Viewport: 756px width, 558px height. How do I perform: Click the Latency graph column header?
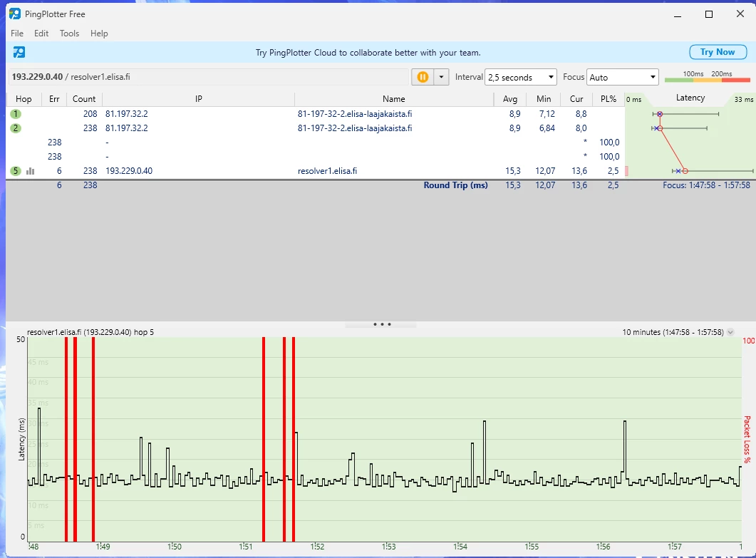(690, 98)
